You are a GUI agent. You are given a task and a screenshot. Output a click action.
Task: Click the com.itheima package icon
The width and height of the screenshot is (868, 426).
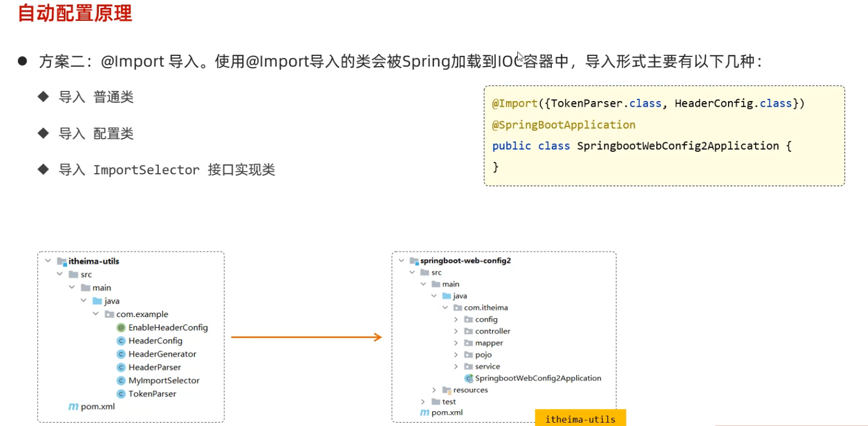coord(458,308)
